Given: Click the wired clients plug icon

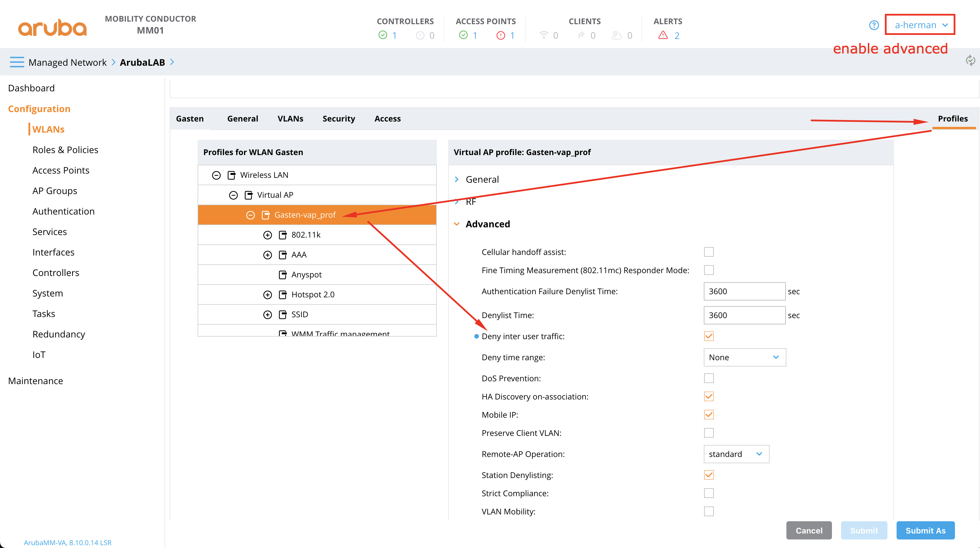Looking at the screenshot, I should pos(581,35).
